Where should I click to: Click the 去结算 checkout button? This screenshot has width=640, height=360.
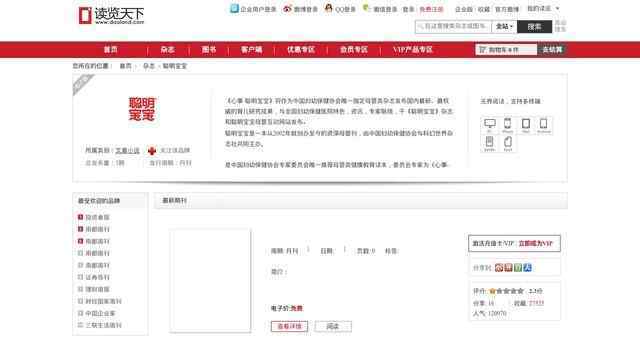[552, 49]
